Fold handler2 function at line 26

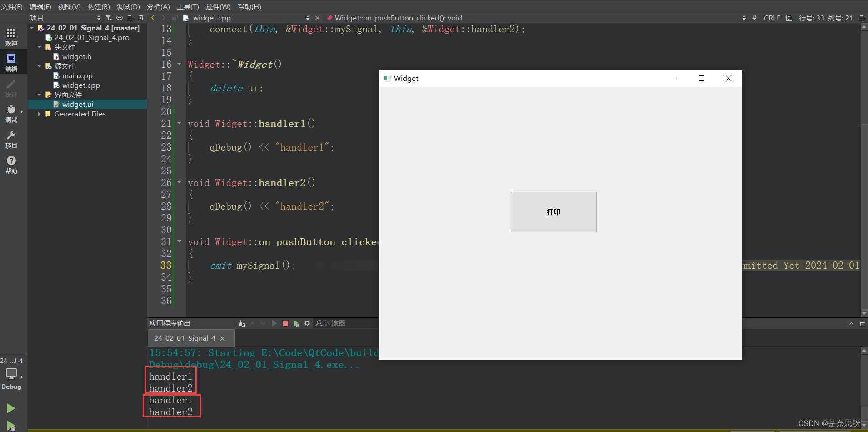tap(179, 182)
